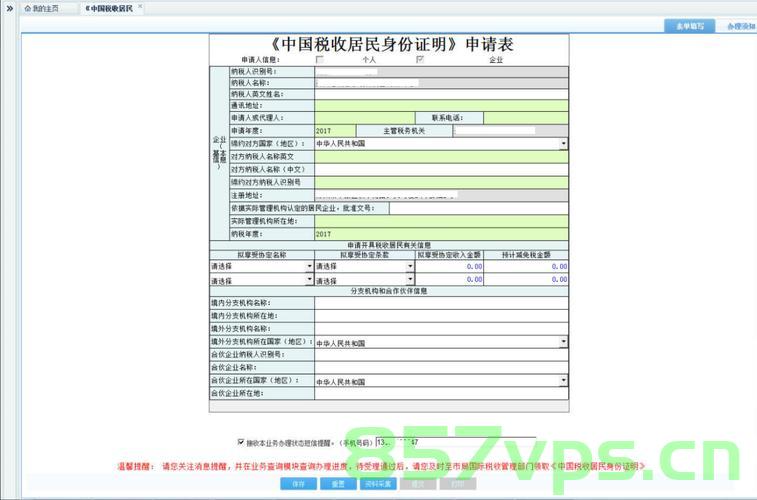Click the 合伙企业所在地 input field

(x=441, y=393)
